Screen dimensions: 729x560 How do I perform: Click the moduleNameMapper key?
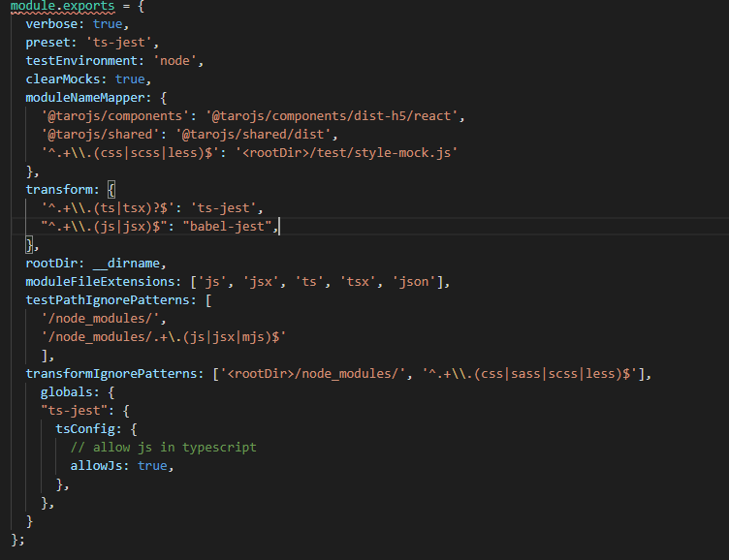pyautogui.click(x=85, y=98)
